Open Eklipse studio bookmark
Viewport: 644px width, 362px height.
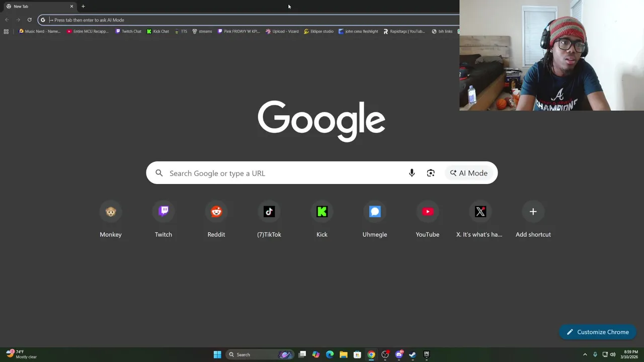coord(318,31)
